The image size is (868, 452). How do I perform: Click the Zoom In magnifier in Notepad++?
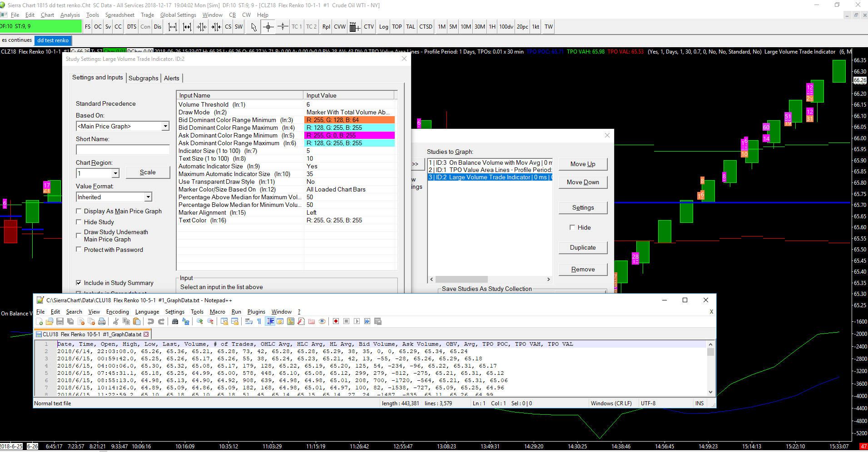pos(200,321)
